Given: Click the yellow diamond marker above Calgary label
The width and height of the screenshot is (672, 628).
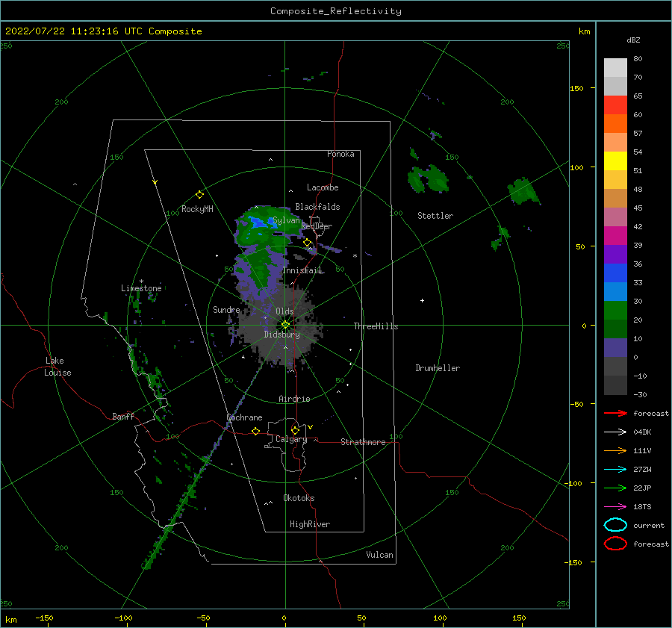Looking at the screenshot, I should [295, 430].
